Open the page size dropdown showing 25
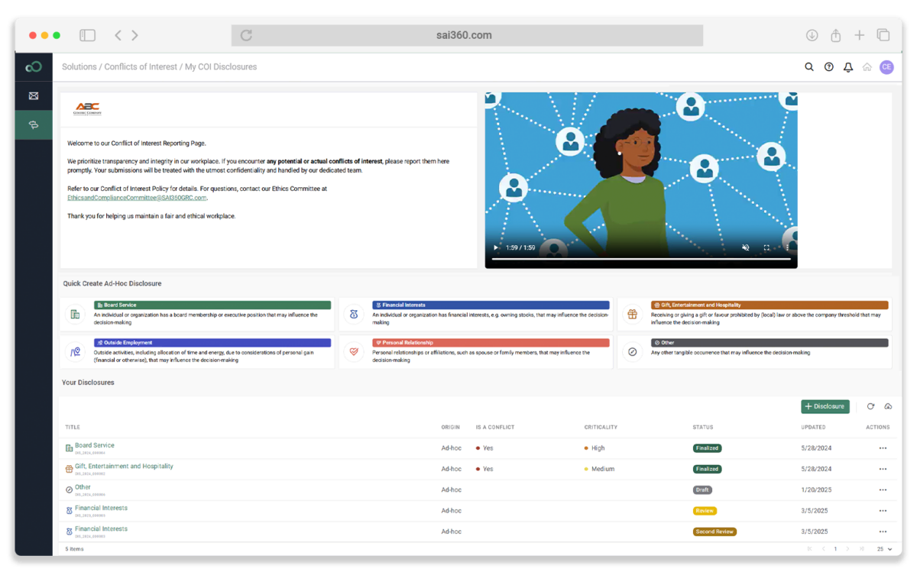 [x=883, y=548]
